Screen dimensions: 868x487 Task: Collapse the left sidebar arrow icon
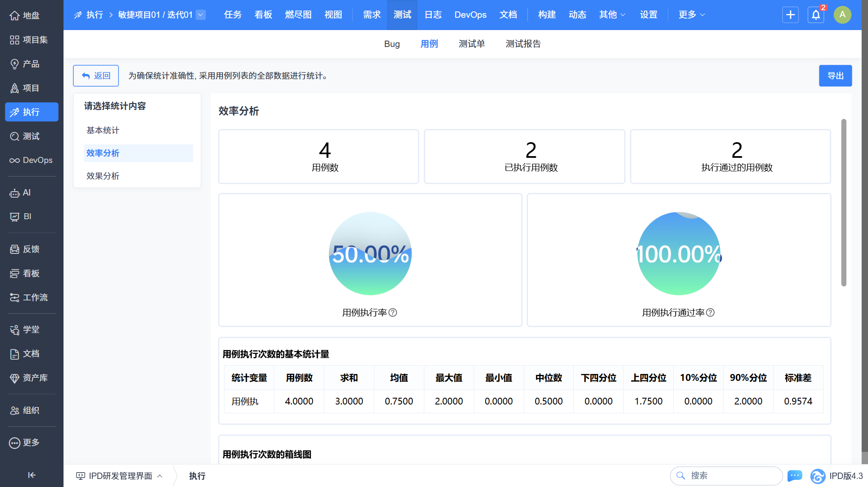[32, 475]
